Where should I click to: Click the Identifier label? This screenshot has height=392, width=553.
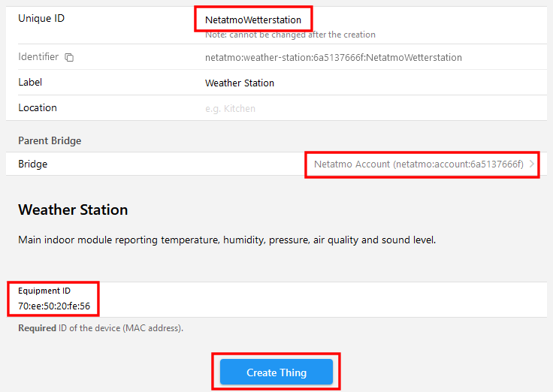[x=38, y=57]
